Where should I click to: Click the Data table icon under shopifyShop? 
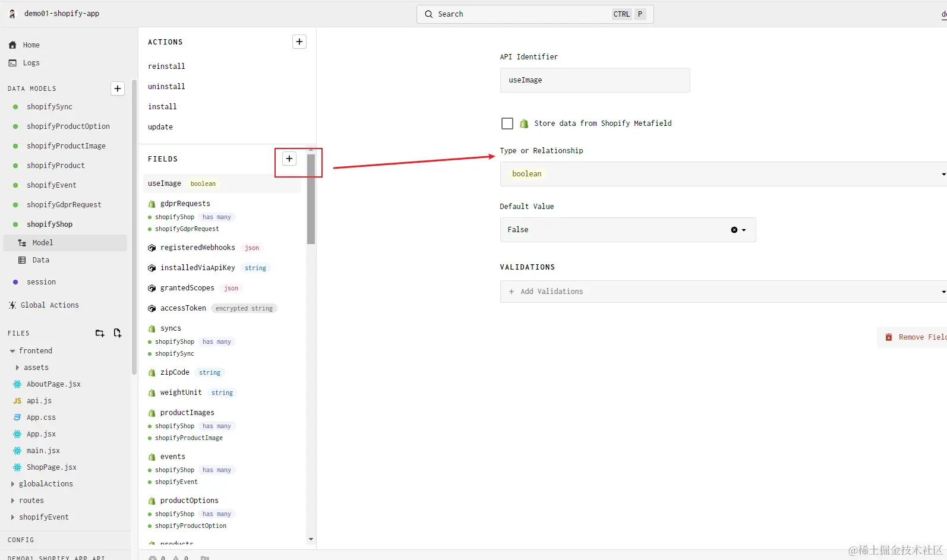[22, 260]
